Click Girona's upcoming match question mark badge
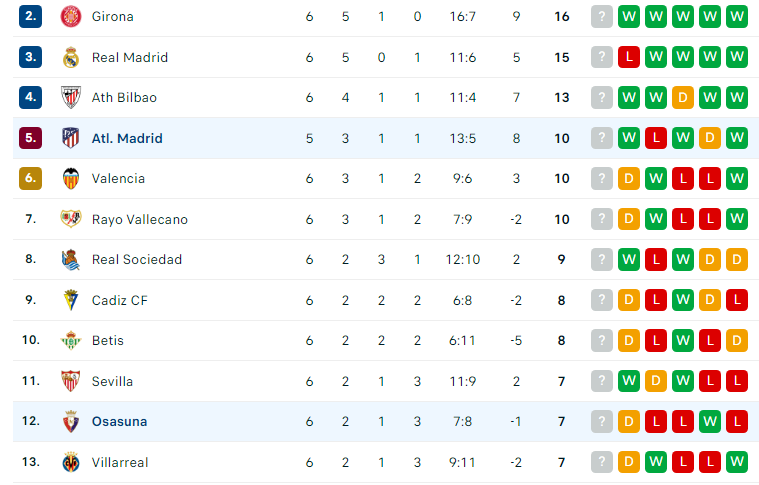 (x=602, y=16)
